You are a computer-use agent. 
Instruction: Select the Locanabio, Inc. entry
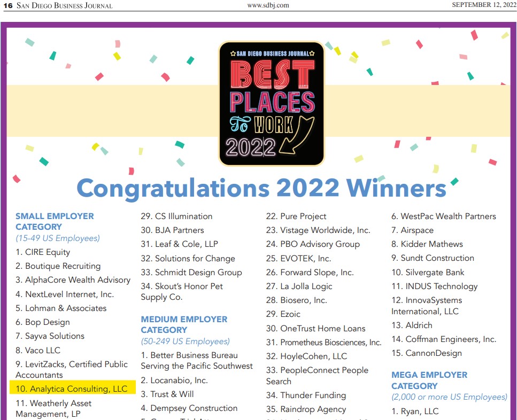[x=174, y=380]
